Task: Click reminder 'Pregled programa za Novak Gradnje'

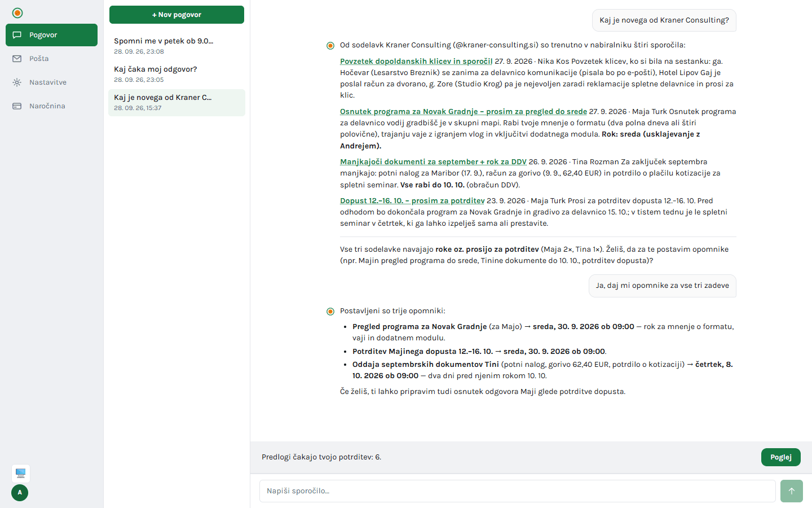Action: coord(420,327)
